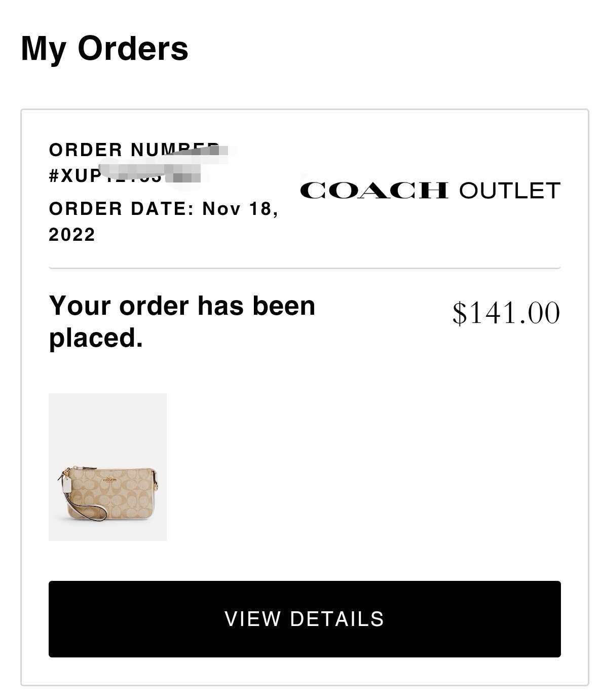Tap the COACH wordmark logo
602x700 pixels.
374,191
